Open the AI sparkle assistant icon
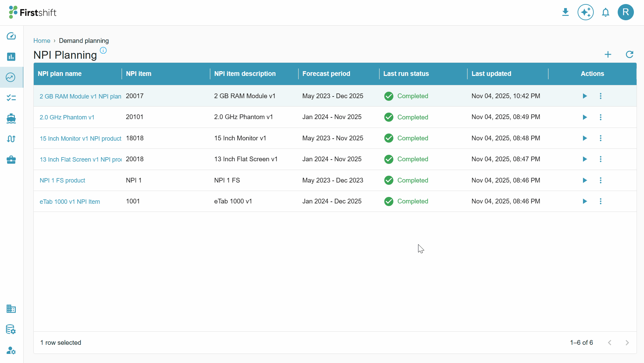This screenshot has width=644, height=363. (586, 12)
